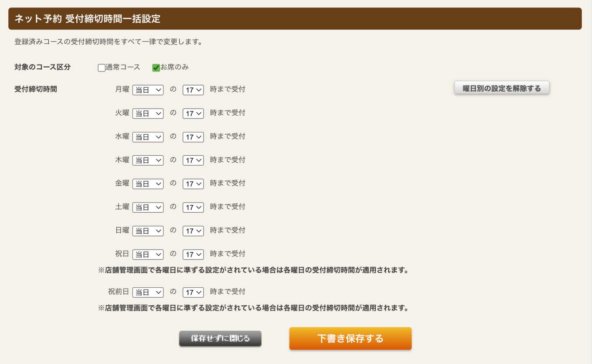Check the 通常コース checkbox
Screen dimensions: 592x364
[102, 68]
